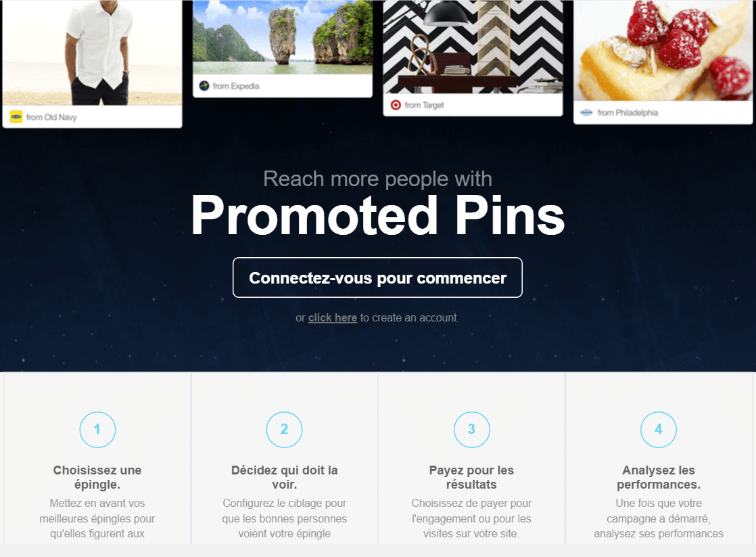
Task: Click the 'Décidez qui doit la voir' heading
Action: [285, 477]
